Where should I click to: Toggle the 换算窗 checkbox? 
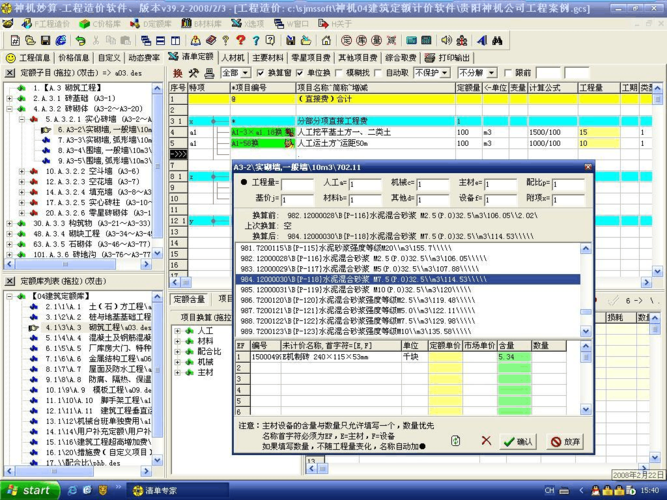pos(262,73)
